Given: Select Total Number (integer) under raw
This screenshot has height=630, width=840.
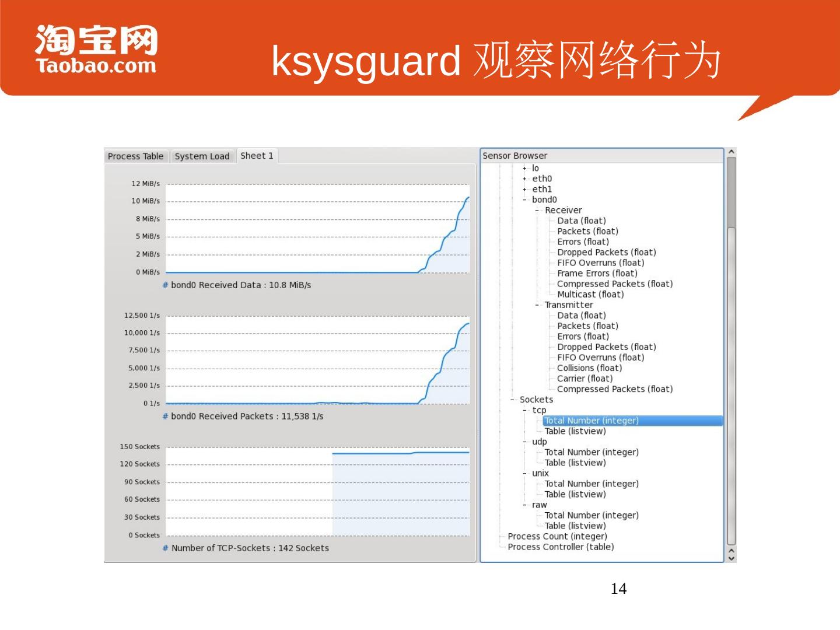Looking at the screenshot, I should [x=591, y=515].
